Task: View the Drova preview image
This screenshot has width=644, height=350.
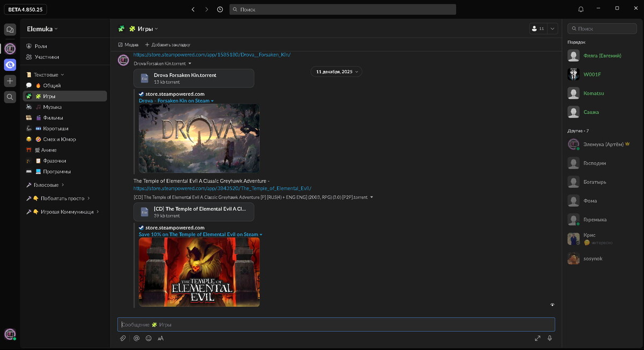Action: coord(199,138)
